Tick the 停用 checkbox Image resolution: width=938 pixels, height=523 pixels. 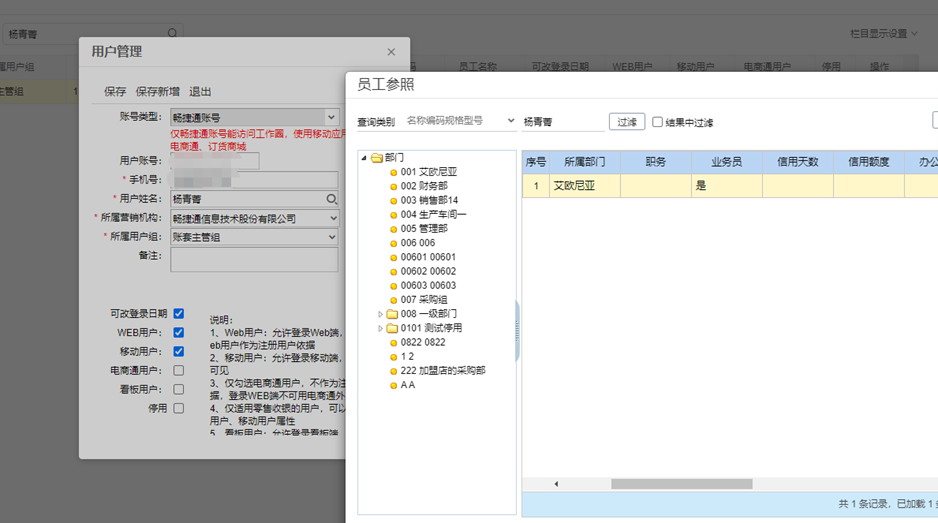click(x=178, y=408)
